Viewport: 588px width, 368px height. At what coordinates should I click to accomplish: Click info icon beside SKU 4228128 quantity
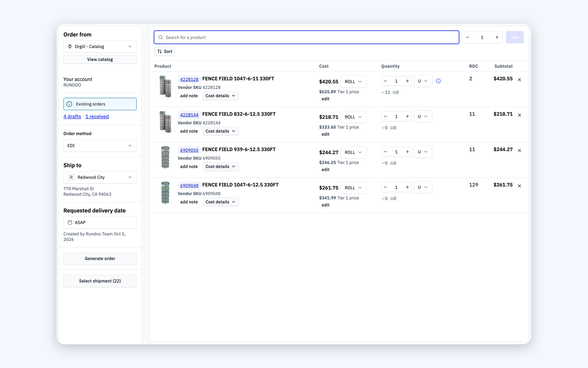click(438, 81)
